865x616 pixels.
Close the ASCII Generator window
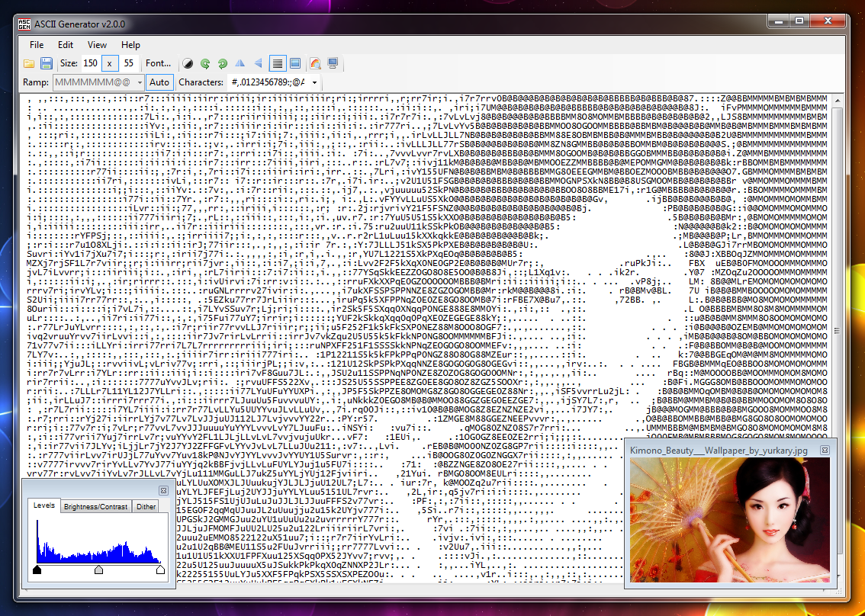[x=828, y=22]
